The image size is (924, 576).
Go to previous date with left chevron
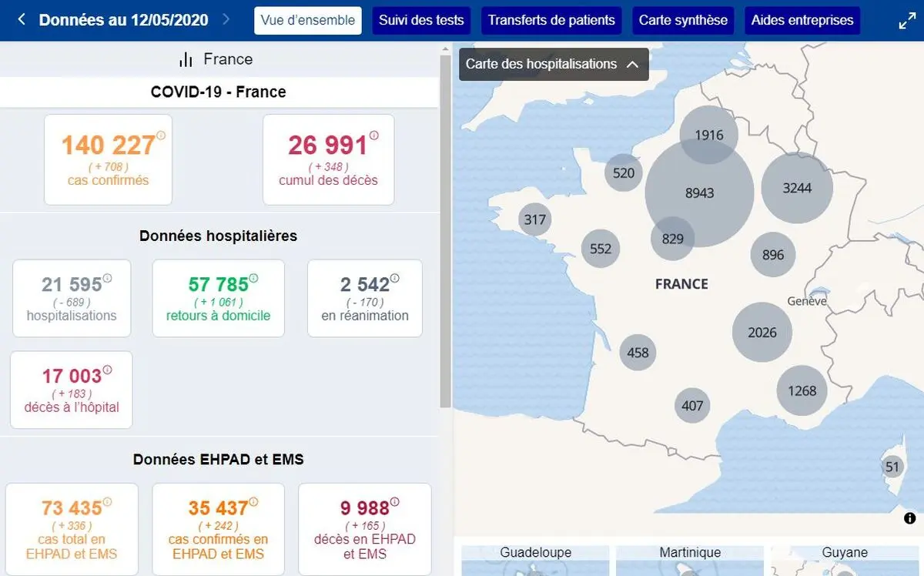coord(22,19)
